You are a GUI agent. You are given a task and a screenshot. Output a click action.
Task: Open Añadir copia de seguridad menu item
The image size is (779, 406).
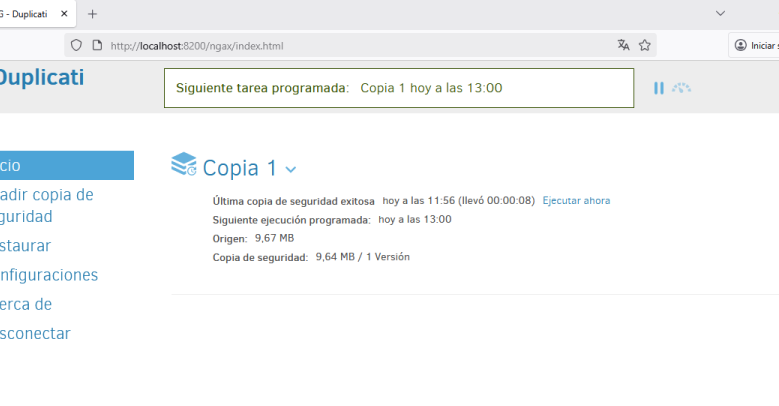pos(47,206)
